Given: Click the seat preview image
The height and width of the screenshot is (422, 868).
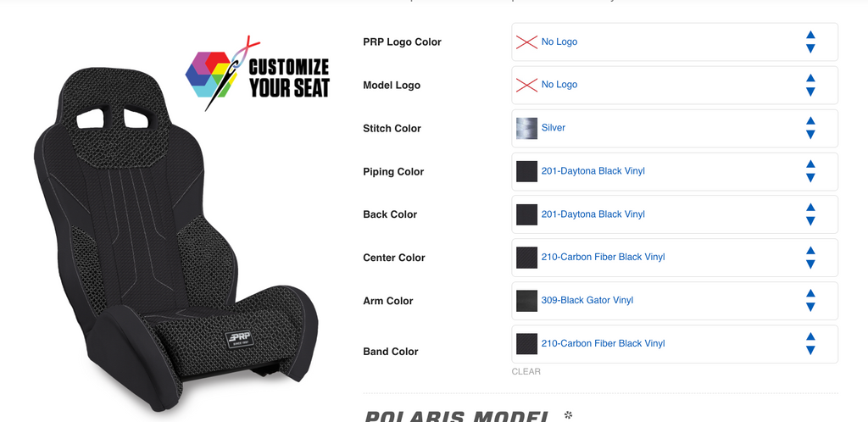Looking at the screenshot, I should point(176,238).
